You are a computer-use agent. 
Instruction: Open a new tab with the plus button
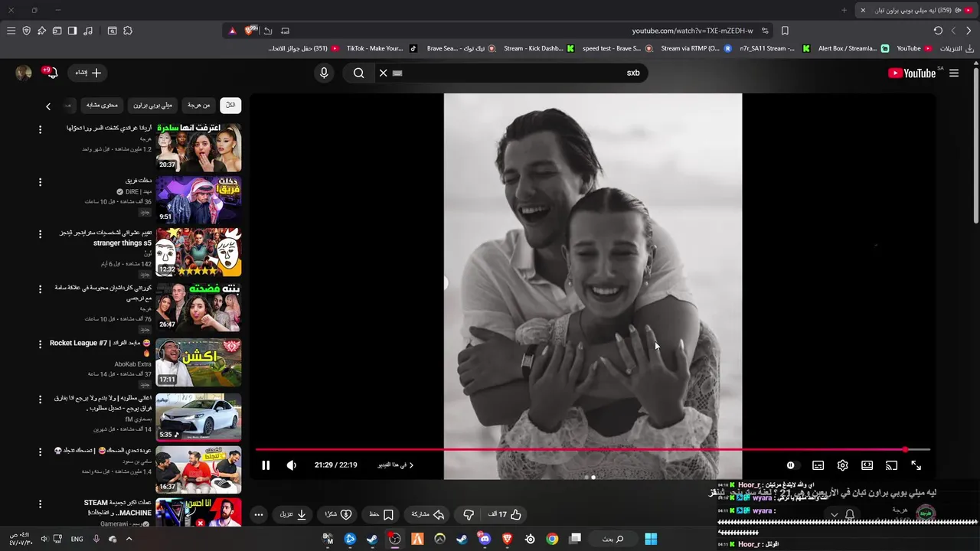tap(844, 10)
